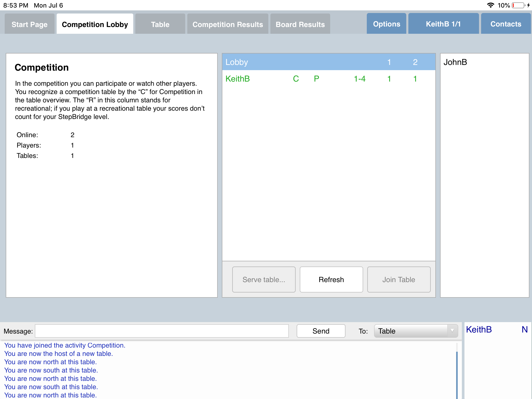Click the Serve table... button

click(x=264, y=280)
